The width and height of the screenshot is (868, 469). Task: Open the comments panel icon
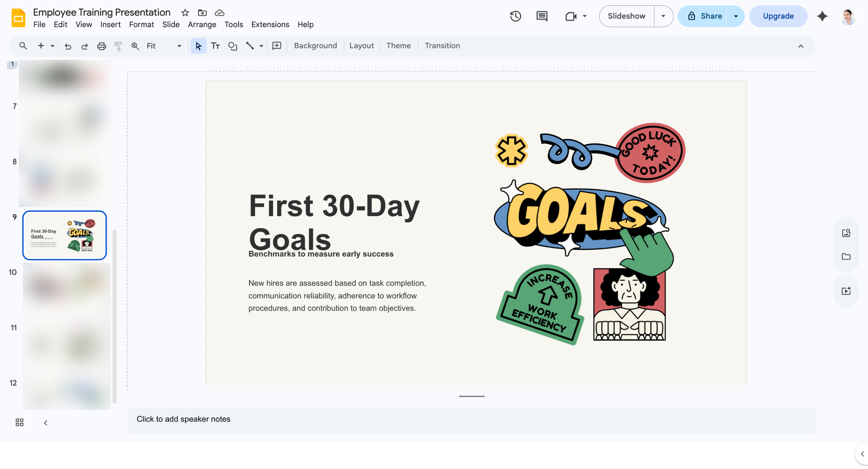[542, 16]
